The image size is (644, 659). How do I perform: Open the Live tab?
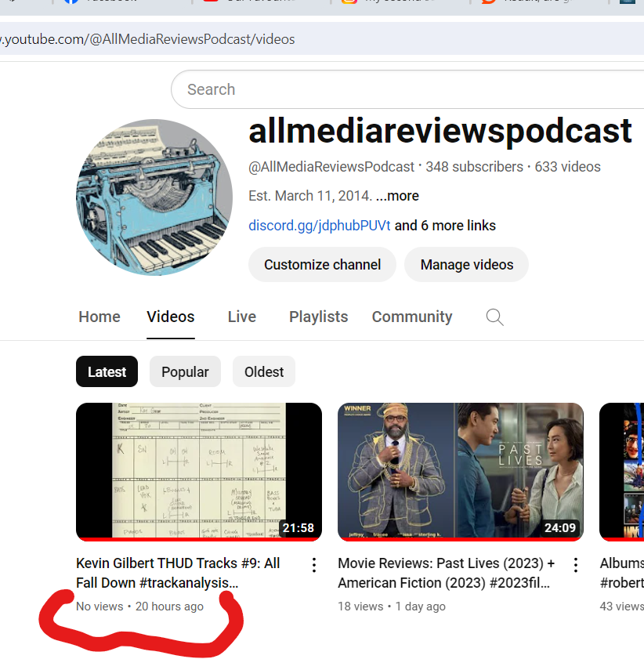241,317
